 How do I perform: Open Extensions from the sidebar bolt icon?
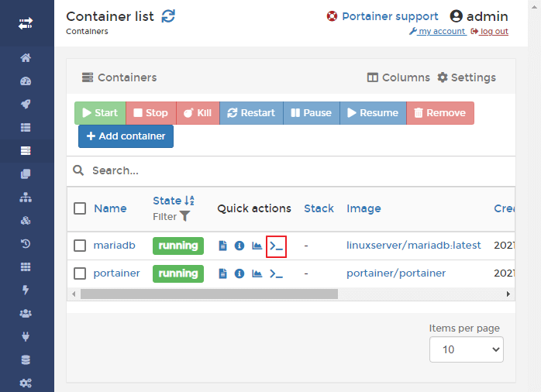pos(26,290)
